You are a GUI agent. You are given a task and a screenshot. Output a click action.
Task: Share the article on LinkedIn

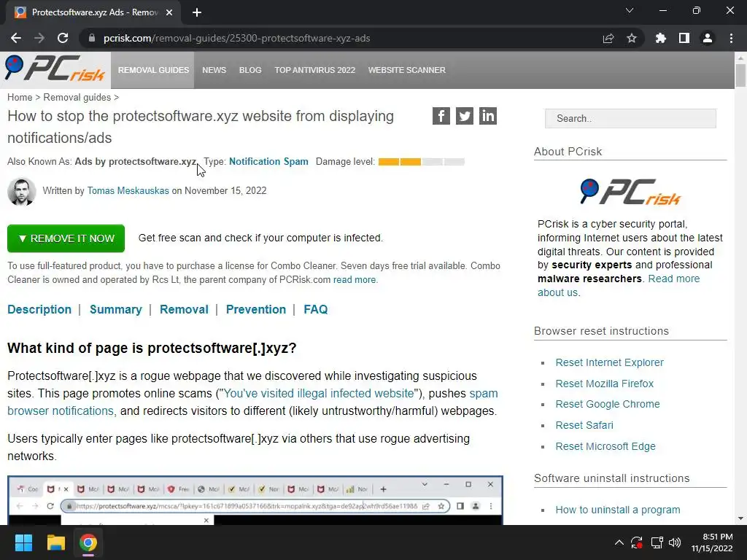(488, 116)
